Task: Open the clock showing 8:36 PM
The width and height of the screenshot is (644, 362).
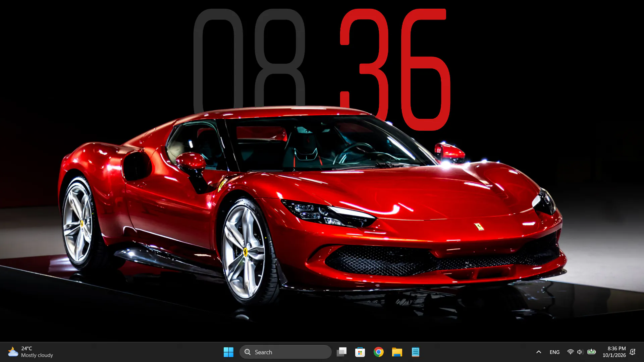Action: pos(616,349)
